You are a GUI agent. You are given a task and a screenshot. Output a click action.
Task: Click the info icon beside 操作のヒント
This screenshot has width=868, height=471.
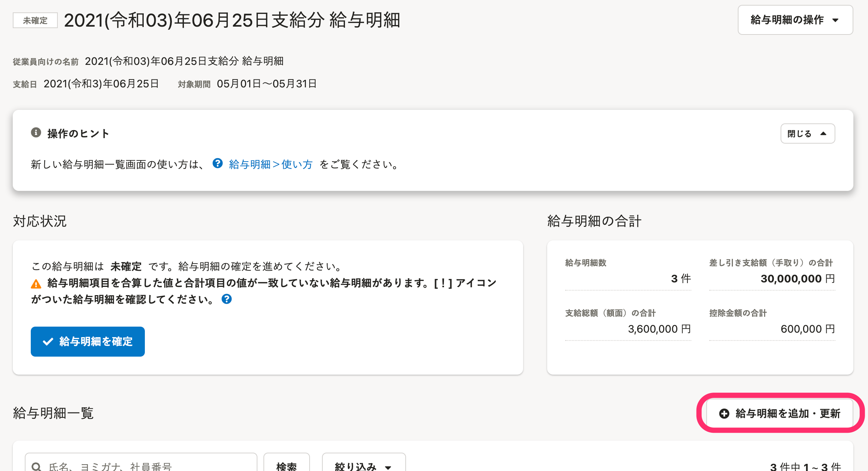pos(36,133)
